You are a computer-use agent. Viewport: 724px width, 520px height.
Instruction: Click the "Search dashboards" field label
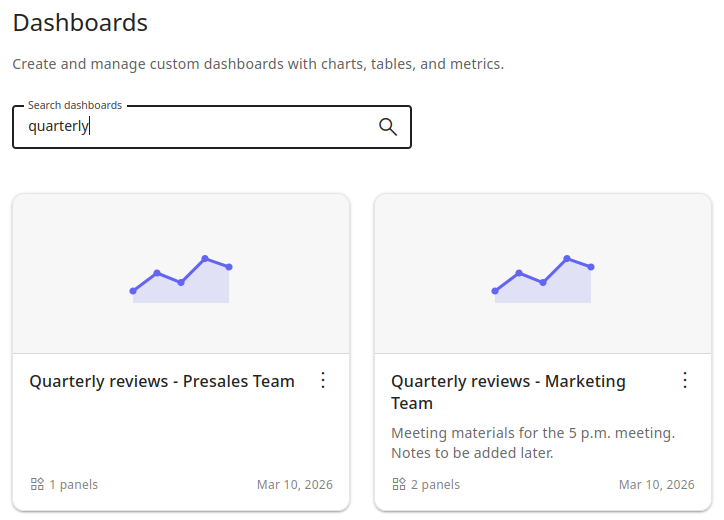[75, 105]
